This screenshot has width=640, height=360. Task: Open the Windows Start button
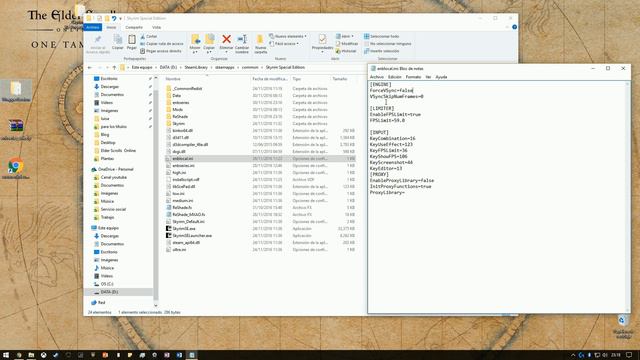click(6, 355)
